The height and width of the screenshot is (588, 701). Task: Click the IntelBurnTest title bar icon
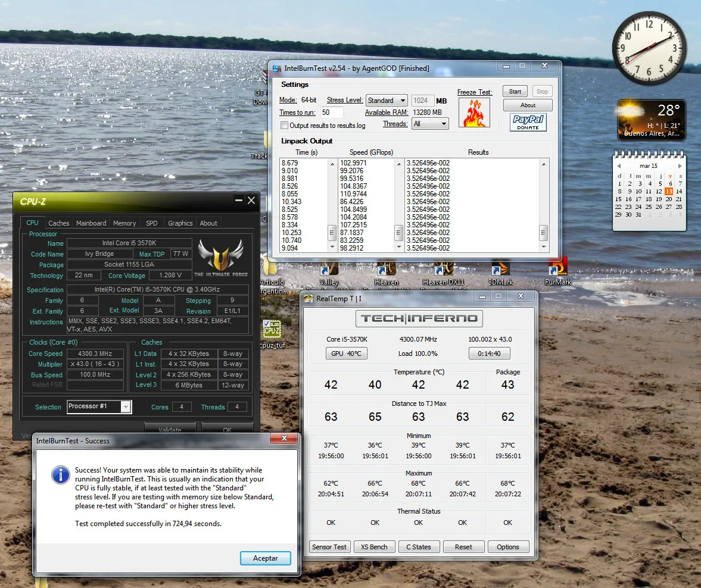coord(277,68)
